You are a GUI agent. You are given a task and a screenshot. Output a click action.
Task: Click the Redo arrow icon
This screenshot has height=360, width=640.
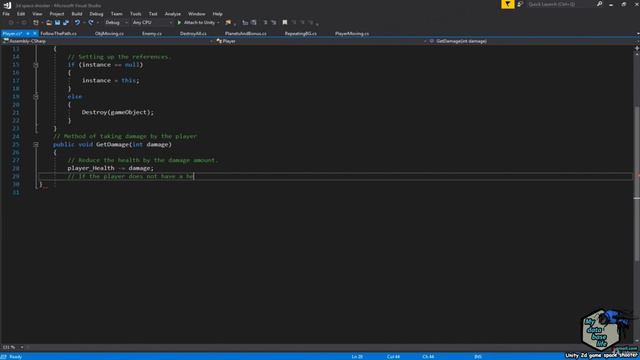(91, 22)
